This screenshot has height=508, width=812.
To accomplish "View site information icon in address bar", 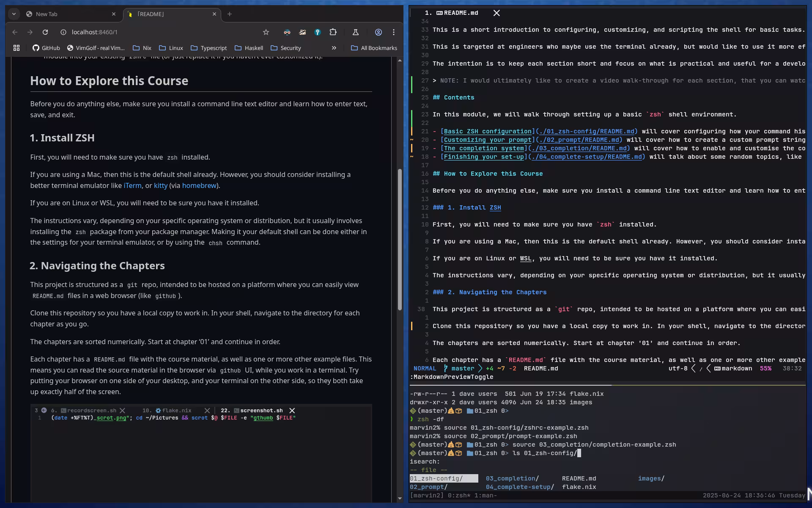I will tap(63, 32).
